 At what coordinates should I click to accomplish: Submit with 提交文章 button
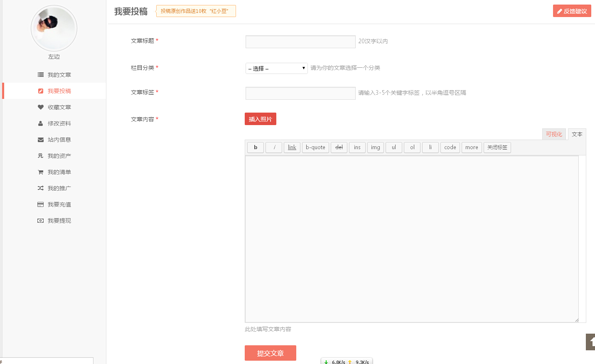coord(270,353)
